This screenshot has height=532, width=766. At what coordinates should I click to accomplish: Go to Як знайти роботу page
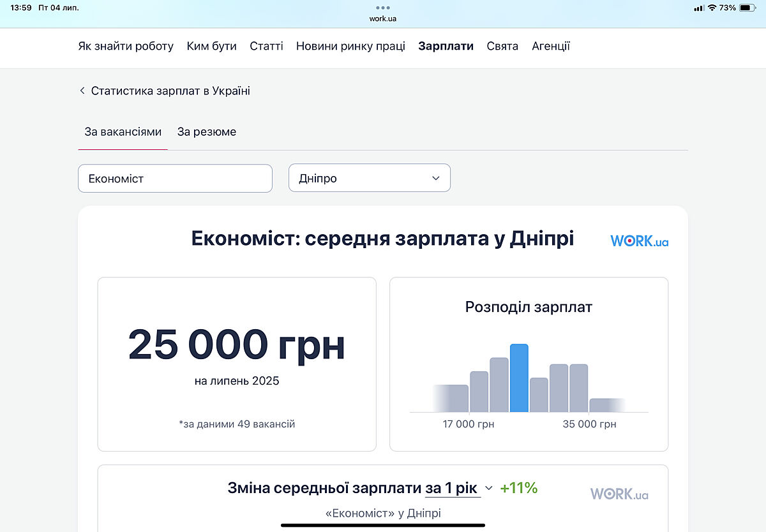pyautogui.click(x=126, y=46)
